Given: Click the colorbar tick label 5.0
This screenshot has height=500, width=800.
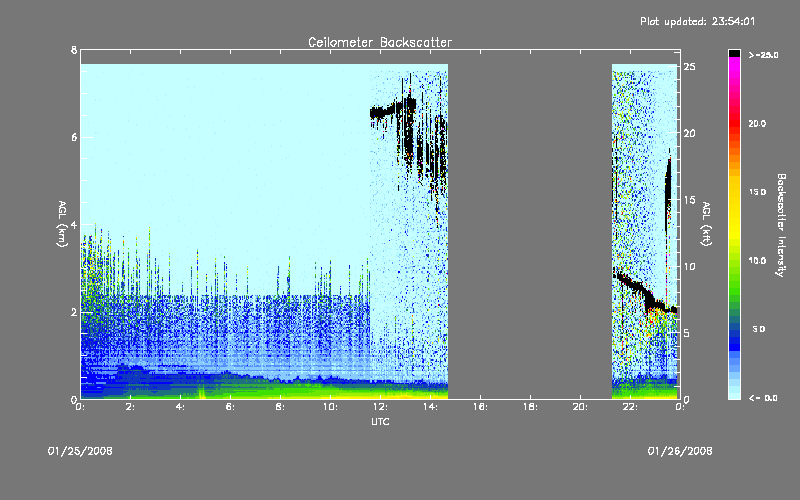Looking at the screenshot, I should click(759, 329).
